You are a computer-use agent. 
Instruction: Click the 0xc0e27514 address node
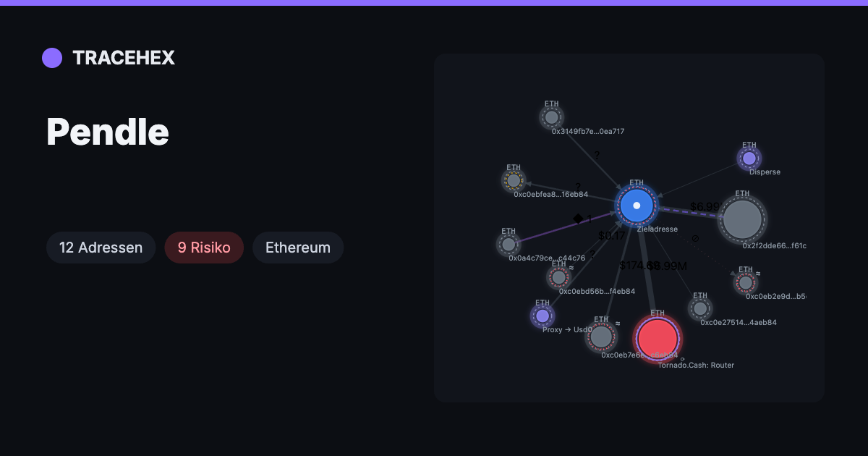(699, 308)
